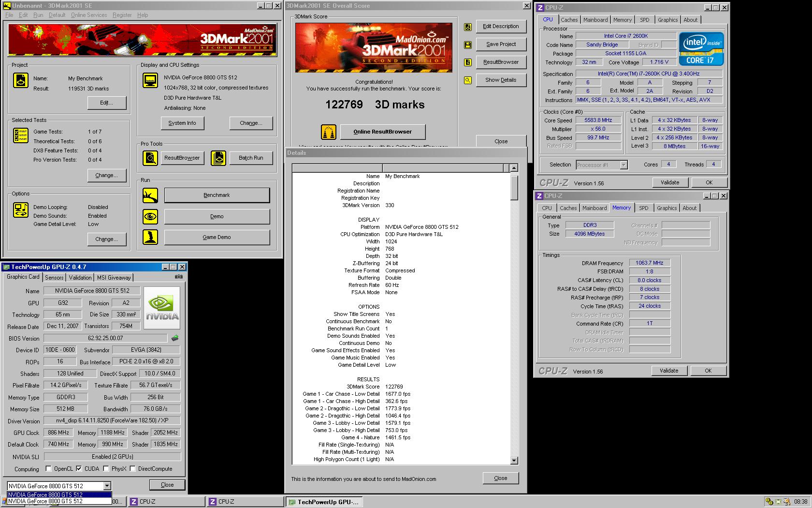Image resolution: width=812 pixels, height=508 pixels.
Task: Click the icon beside Edit Description
Action: (x=468, y=27)
